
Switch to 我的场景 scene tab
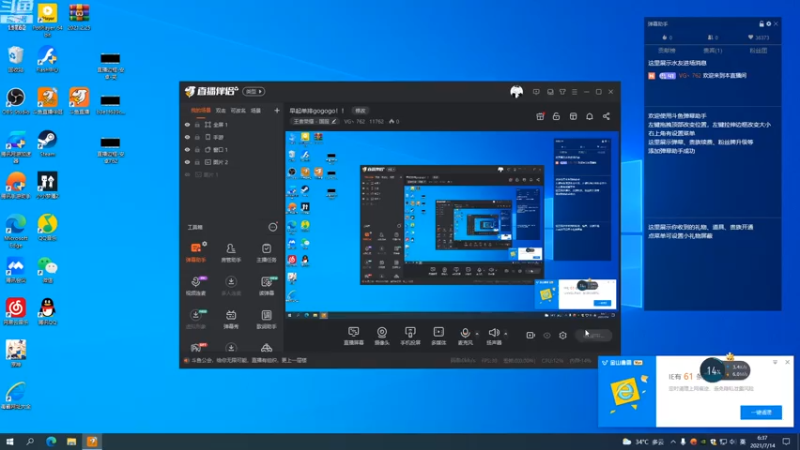click(x=201, y=110)
